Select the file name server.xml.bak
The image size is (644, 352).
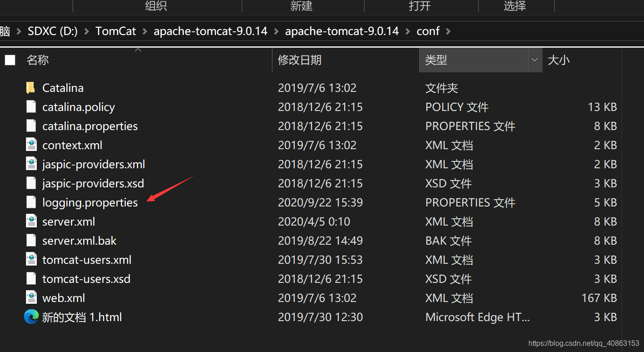pos(80,241)
